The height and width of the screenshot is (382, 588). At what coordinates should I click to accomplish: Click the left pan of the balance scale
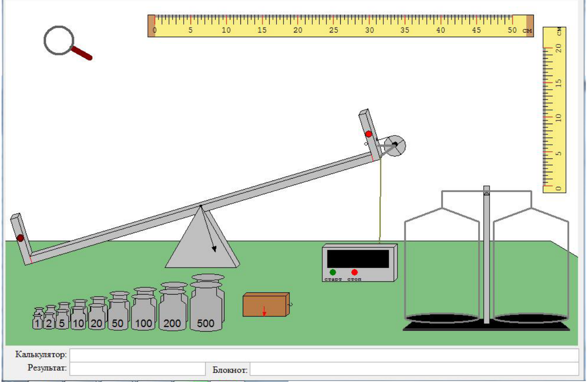442,318
